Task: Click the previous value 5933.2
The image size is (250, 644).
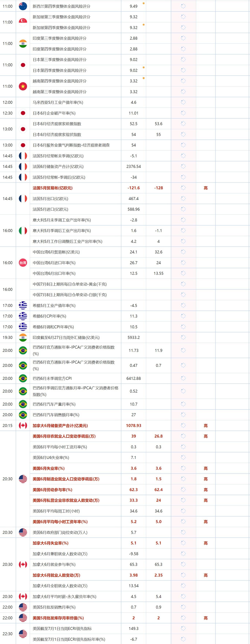Action: [x=134, y=337]
